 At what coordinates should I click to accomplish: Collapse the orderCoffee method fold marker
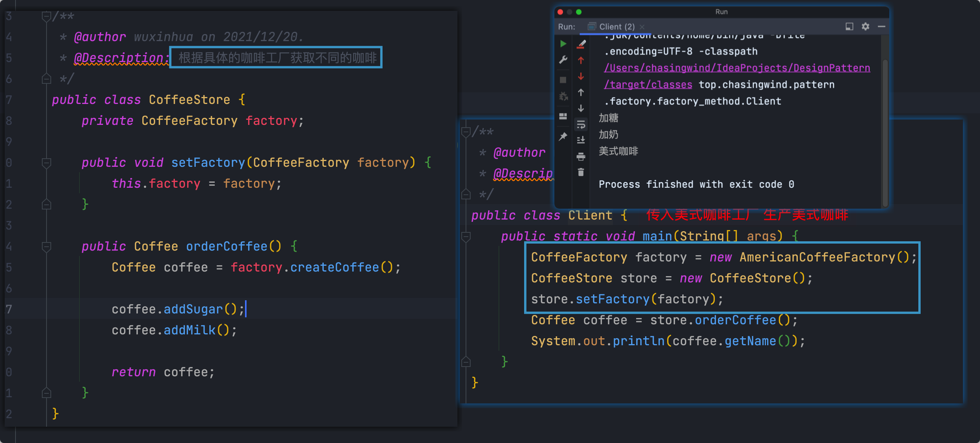point(47,246)
